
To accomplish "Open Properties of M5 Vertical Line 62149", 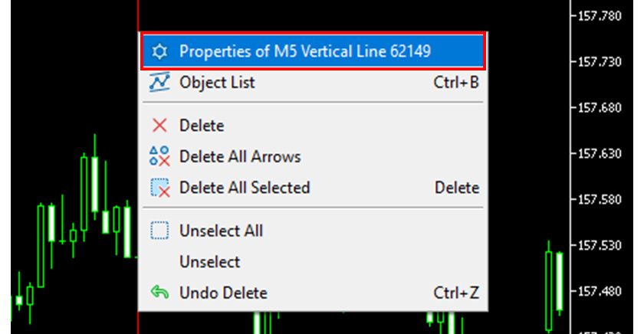I will click(305, 51).
